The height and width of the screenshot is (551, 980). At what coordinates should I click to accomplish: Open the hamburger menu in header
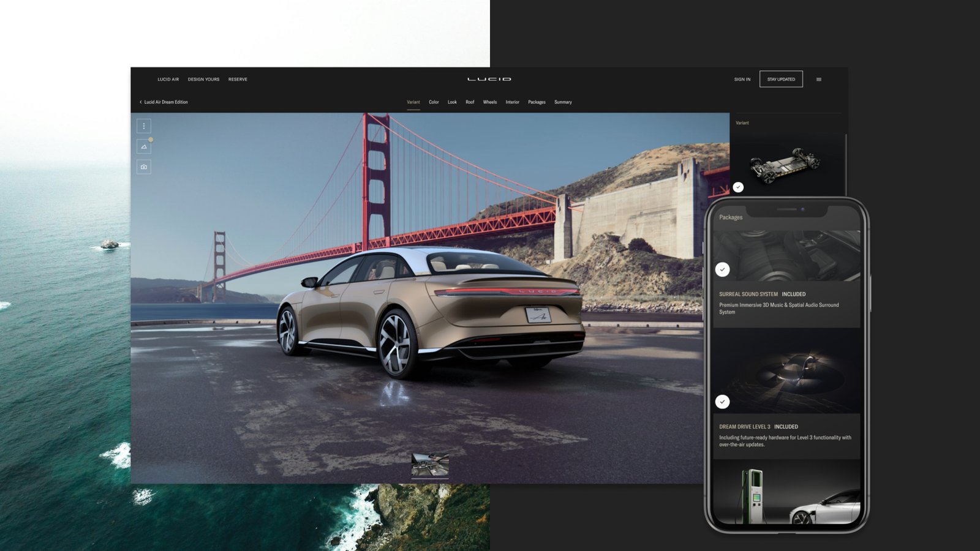(819, 79)
